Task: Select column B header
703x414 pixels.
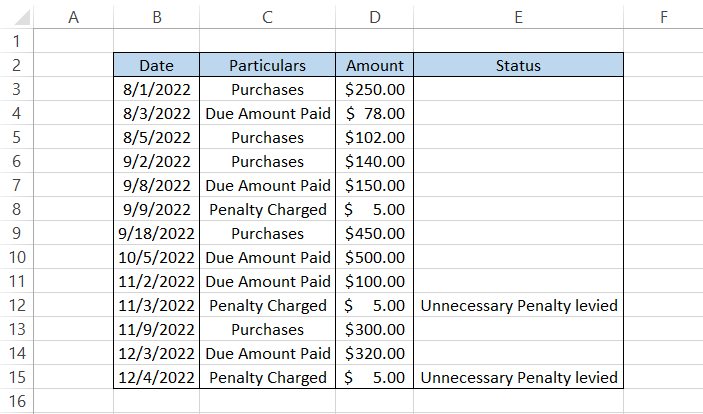Action: (x=156, y=16)
